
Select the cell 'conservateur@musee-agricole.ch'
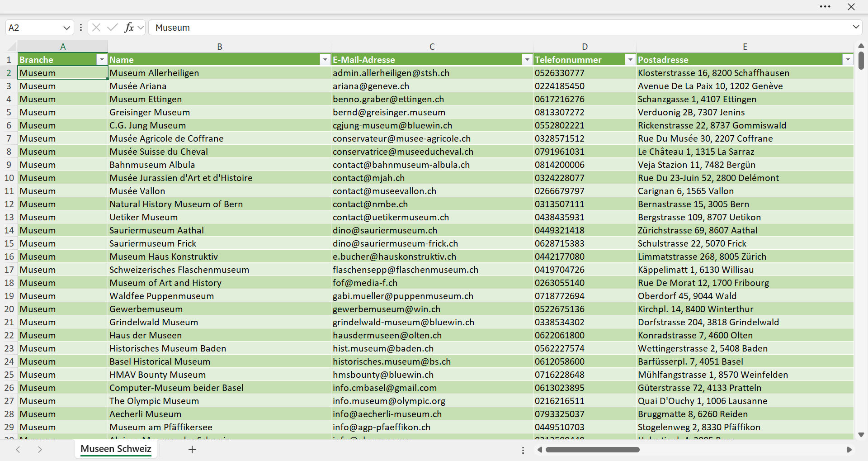pos(432,138)
